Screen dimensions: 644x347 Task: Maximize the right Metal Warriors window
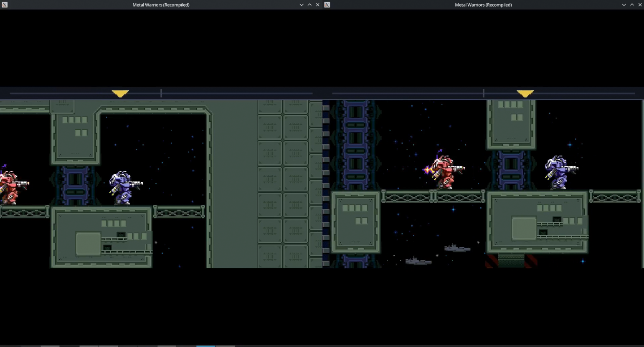click(x=632, y=5)
